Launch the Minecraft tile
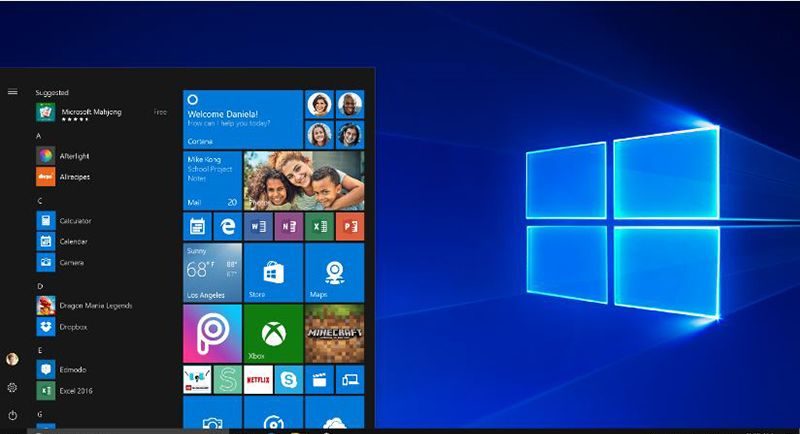The width and height of the screenshot is (800, 434). (x=334, y=334)
